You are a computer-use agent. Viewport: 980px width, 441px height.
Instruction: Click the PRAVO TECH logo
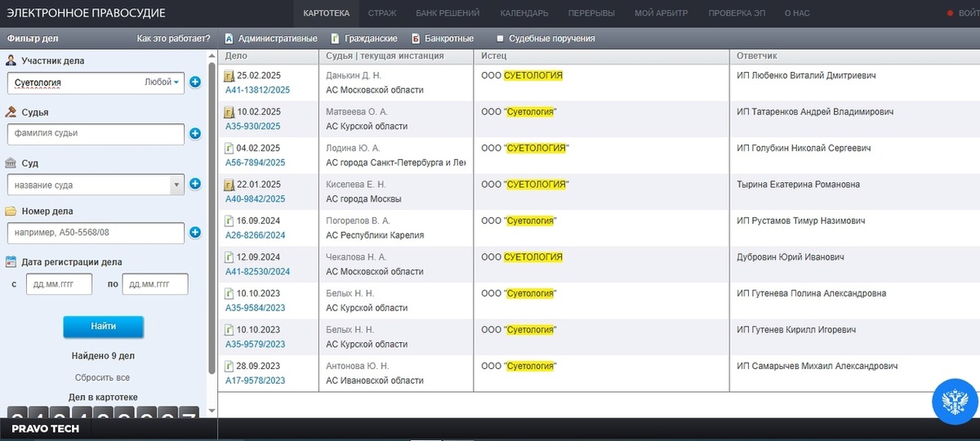point(46,429)
